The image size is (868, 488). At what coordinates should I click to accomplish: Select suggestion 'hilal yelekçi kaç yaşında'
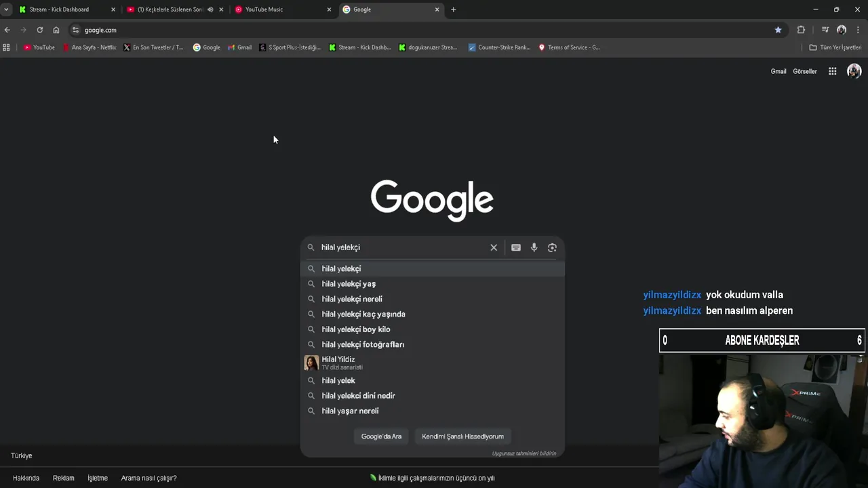click(432, 314)
